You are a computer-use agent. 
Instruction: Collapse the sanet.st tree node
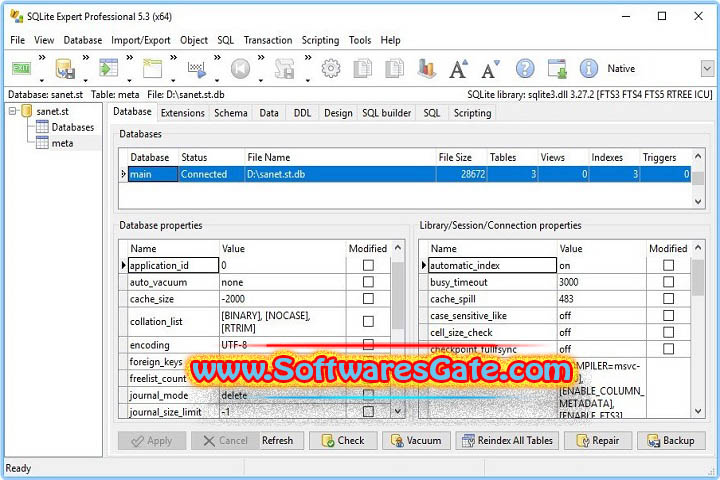click(12, 111)
